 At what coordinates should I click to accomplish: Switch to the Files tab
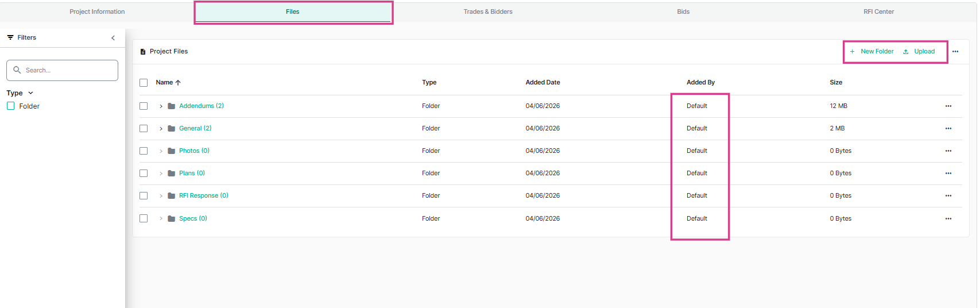(x=293, y=11)
